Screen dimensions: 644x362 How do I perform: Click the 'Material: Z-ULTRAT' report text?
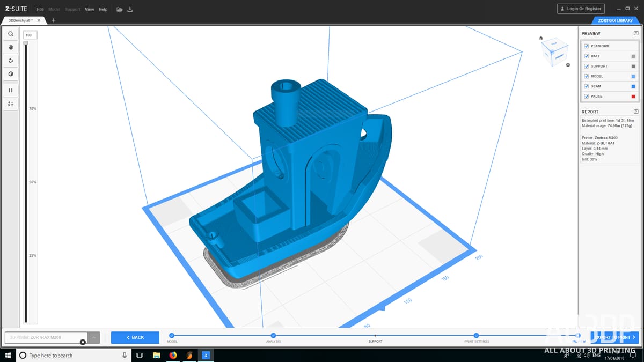(599, 143)
